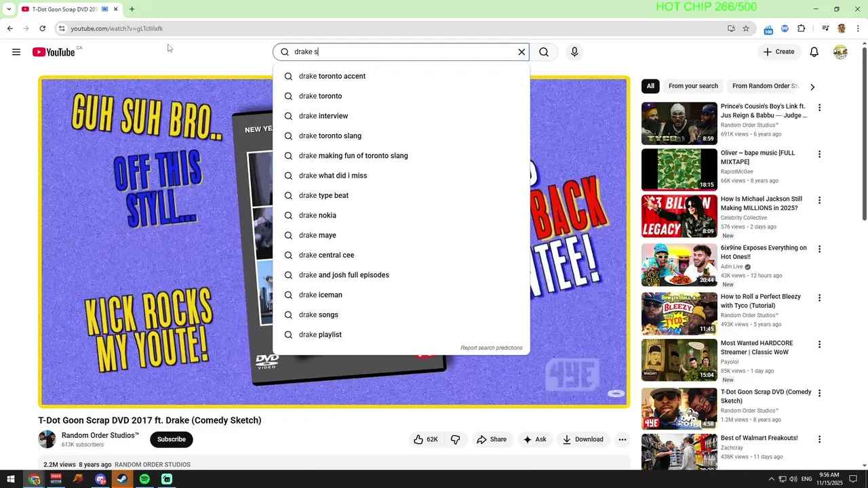This screenshot has height=488, width=868.
Task: Open options for Perfect Bleezy tutorial video
Action: click(x=819, y=298)
